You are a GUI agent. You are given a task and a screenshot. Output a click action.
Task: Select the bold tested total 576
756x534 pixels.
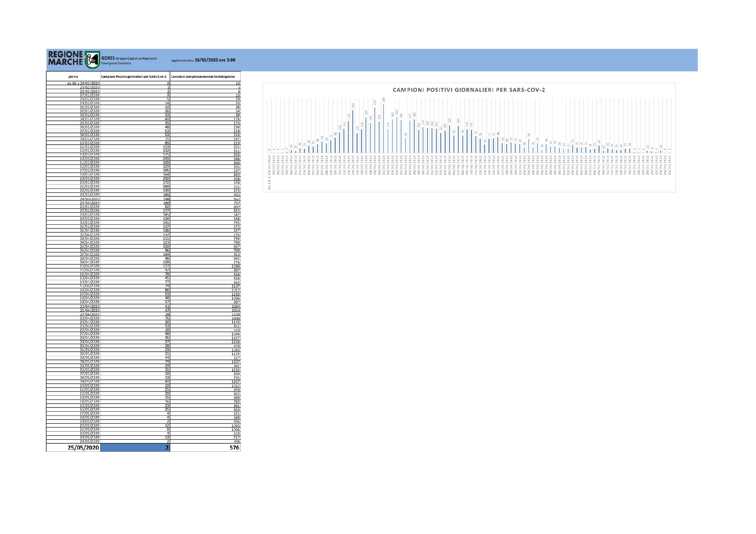tap(234, 448)
